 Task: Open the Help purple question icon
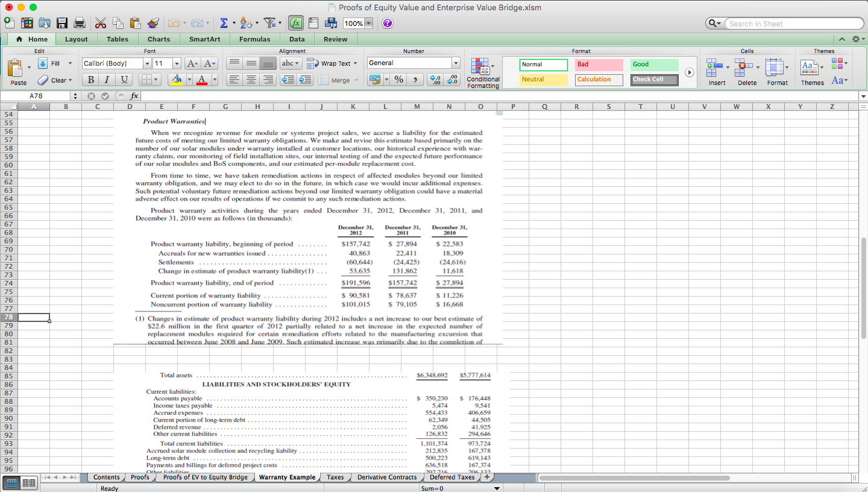[x=387, y=24]
